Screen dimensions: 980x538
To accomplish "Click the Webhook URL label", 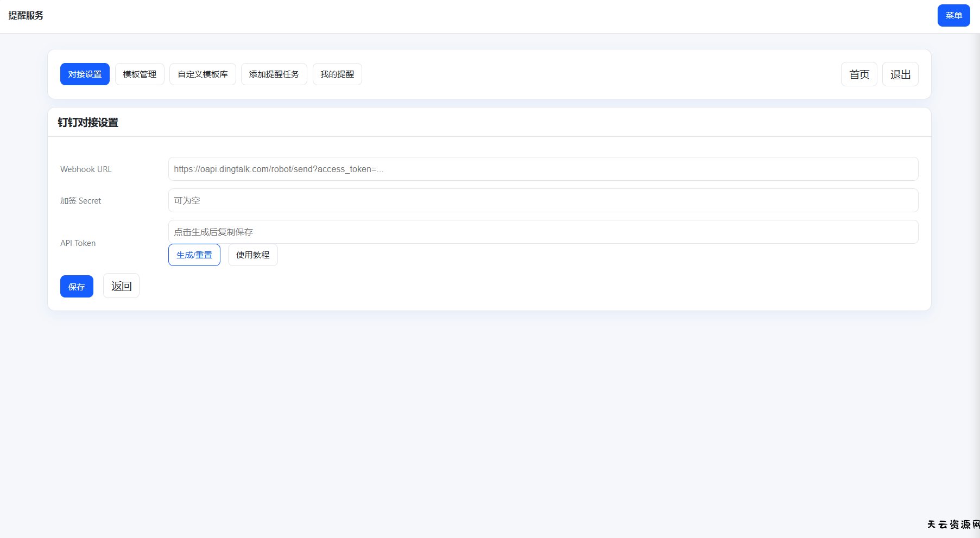I will [86, 169].
